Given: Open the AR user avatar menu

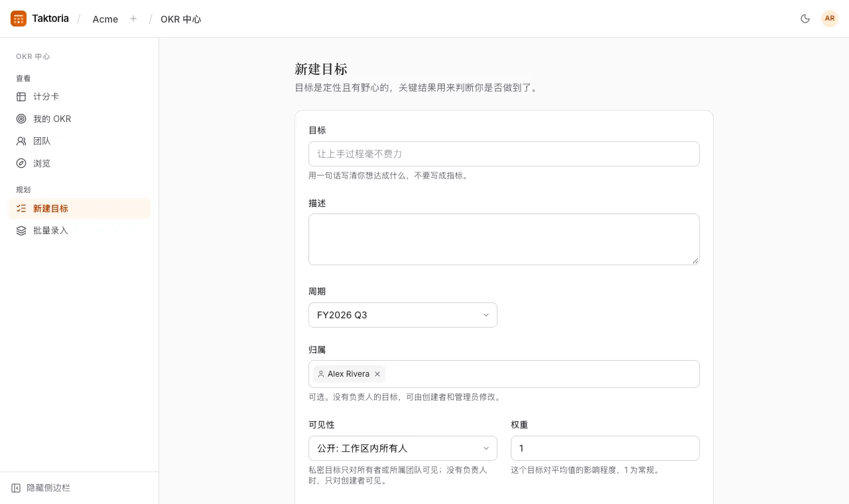Looking at the screenshot, I should point(830,19).
